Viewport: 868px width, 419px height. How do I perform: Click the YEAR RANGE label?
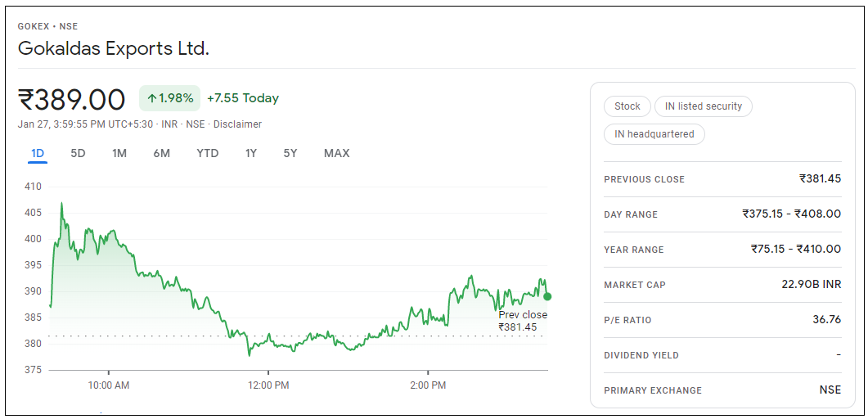[634, 250]
